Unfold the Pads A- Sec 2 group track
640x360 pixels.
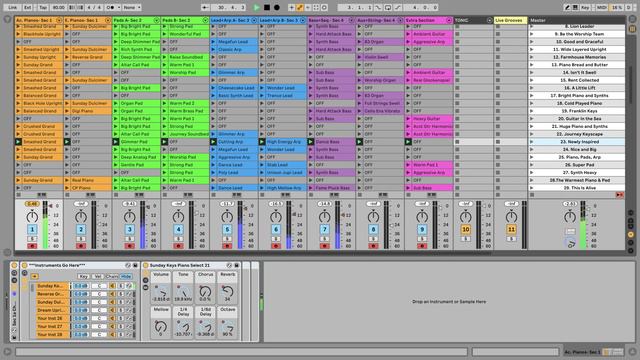pyautogui.click(x=156, y=20)
